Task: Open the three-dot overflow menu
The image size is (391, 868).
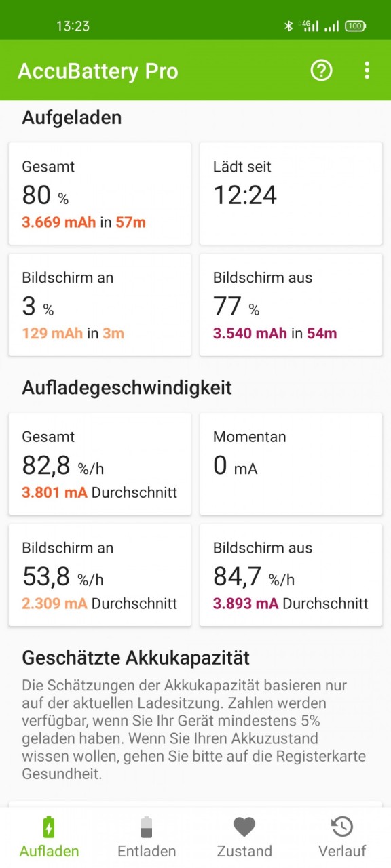Action: [367, 71]
